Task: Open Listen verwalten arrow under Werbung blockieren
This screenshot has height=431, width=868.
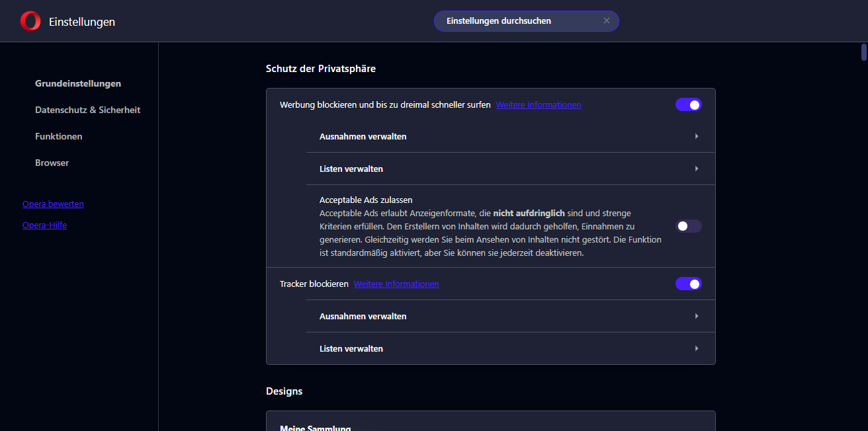Action: [697, 169]
